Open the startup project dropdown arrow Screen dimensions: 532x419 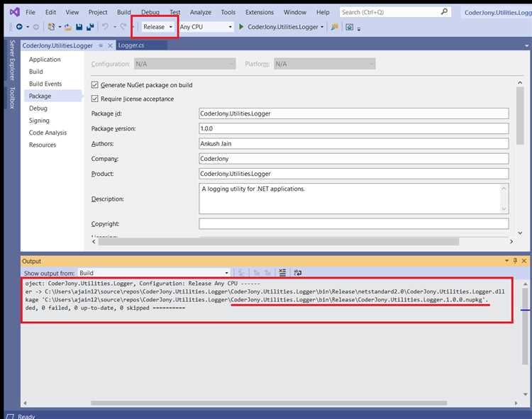(x=322, y=27)
